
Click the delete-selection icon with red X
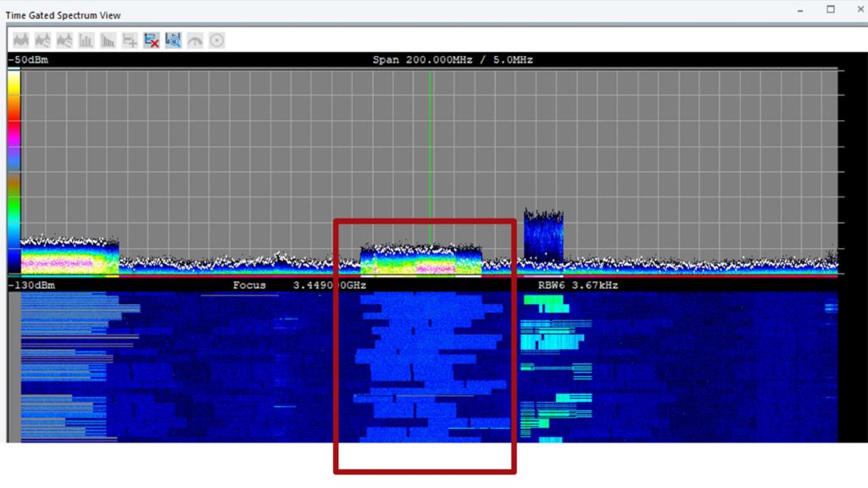pyautogui.click(x=151, y=40)
